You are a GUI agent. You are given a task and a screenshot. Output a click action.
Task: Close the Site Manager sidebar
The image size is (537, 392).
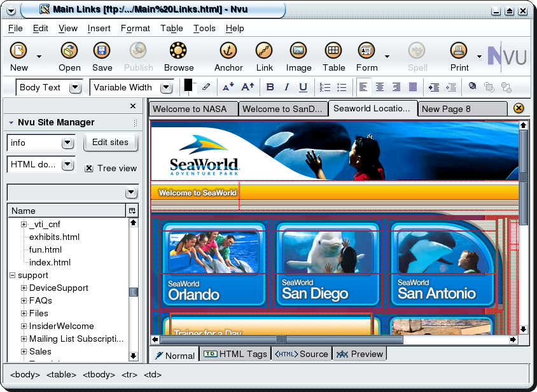click(133, 106)
